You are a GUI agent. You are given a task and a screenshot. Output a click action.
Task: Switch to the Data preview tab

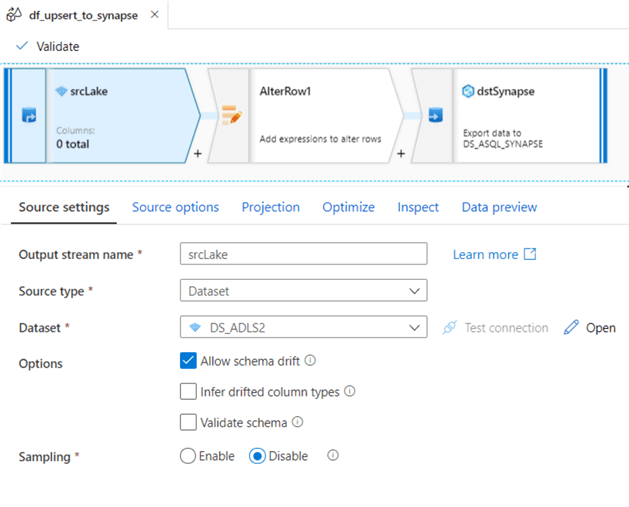499,207
